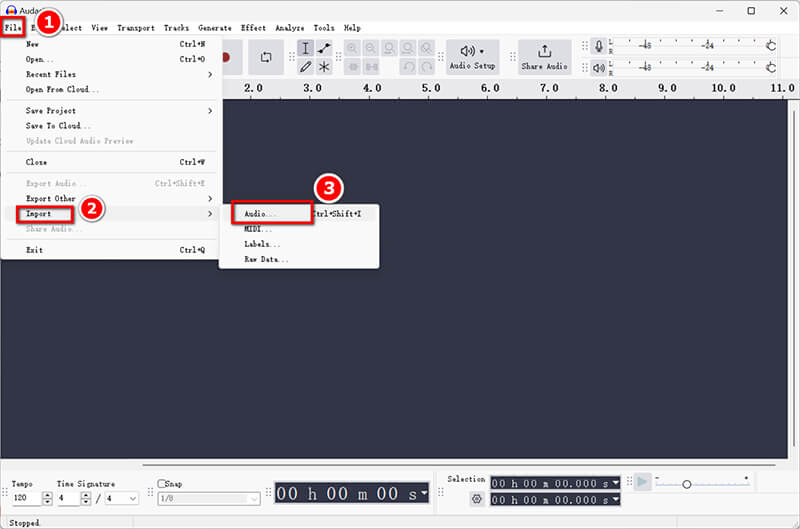This screenshot has width=800, height=529.
Task: Choose Raw Data... in the Import submenu
Action: 299,259
